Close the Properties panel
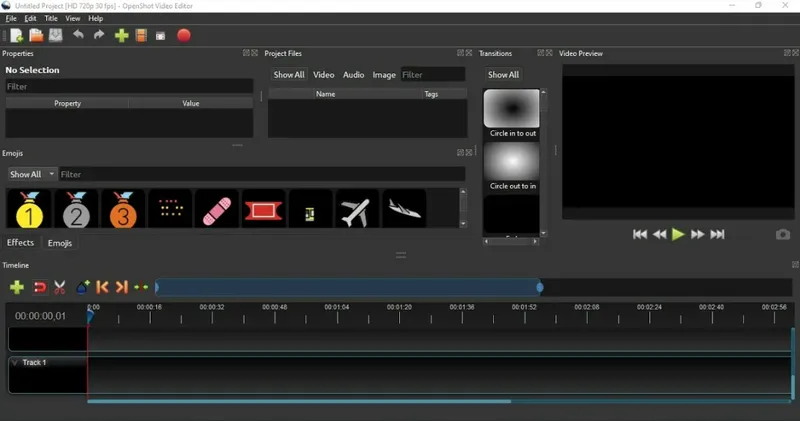800x421 pixels. coord(254,53)
